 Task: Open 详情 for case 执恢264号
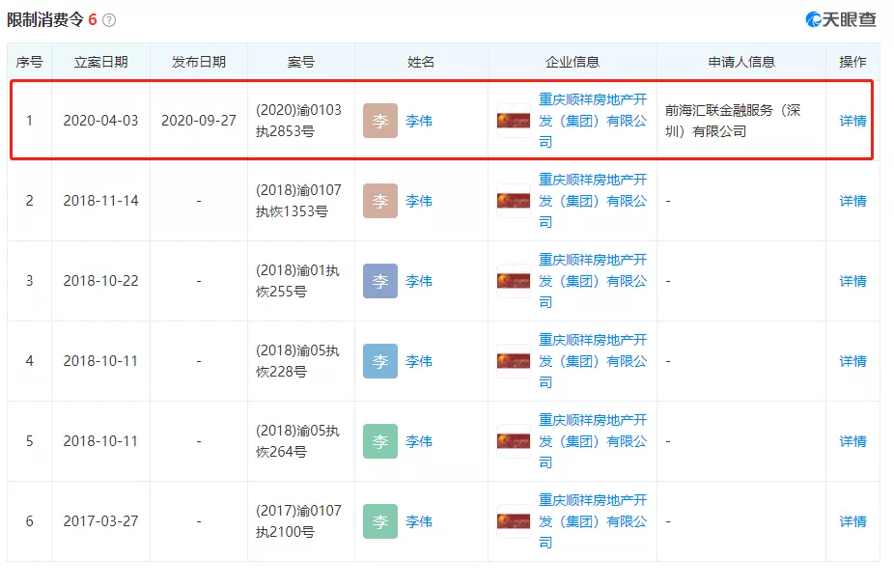(x=852, y=441)
